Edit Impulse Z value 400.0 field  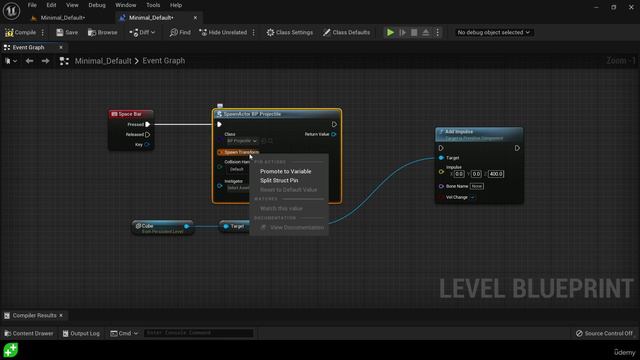(x=496, y=174)
